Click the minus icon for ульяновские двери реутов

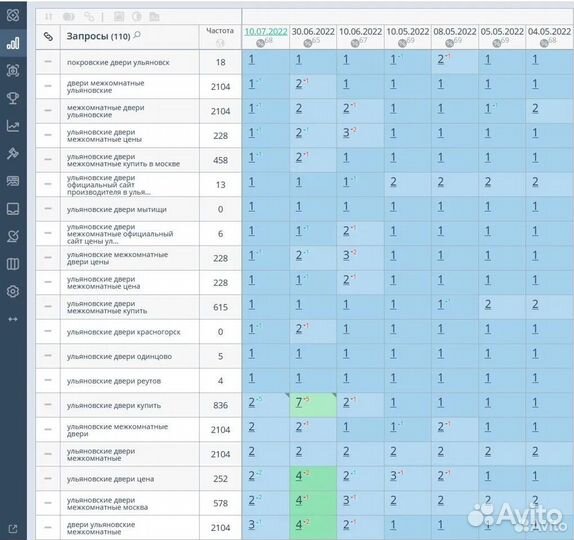tap(48, 380)
